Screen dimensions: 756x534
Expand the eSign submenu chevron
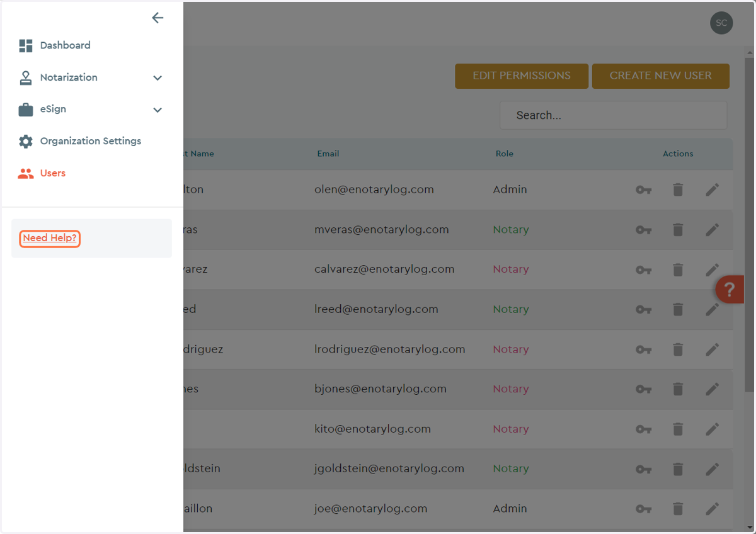pos(157,110)
